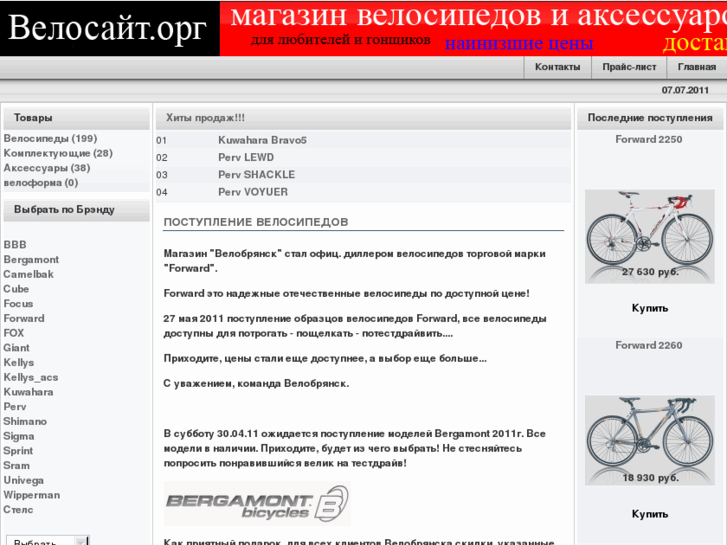Select the Sigma brand link
This screenshot has height=545, width=727.
tap(19, 436)
